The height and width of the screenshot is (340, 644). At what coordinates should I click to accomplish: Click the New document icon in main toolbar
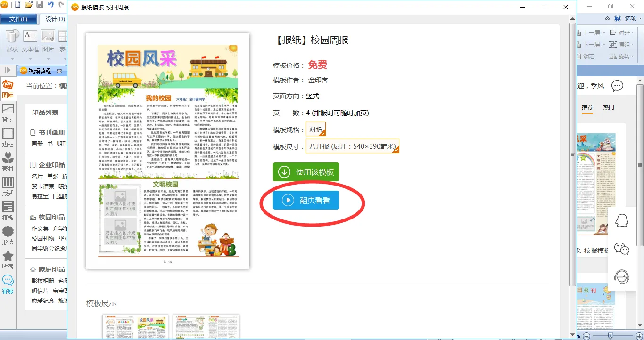(x=18, y=5)
